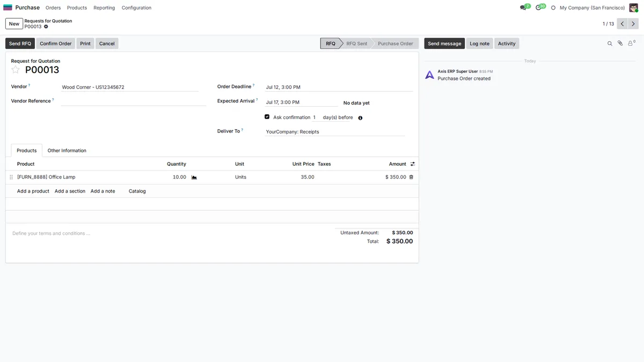The height and width of the screenshot is (362, 644).
Task: Click Confirm Order
Action: click(56, 43)
